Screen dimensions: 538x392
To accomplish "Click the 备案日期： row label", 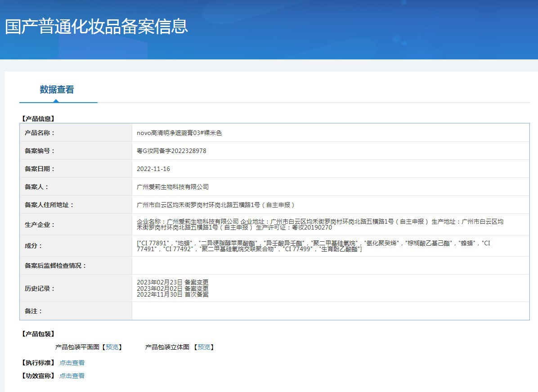I will tap(40, 169).
